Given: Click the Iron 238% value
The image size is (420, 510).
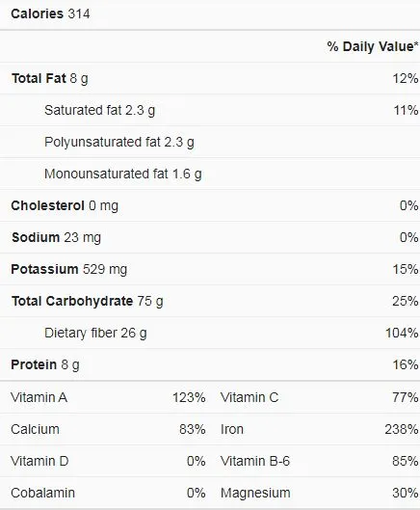Looking at the screenshot, I should pyautogui.click(x=402, y=429).
